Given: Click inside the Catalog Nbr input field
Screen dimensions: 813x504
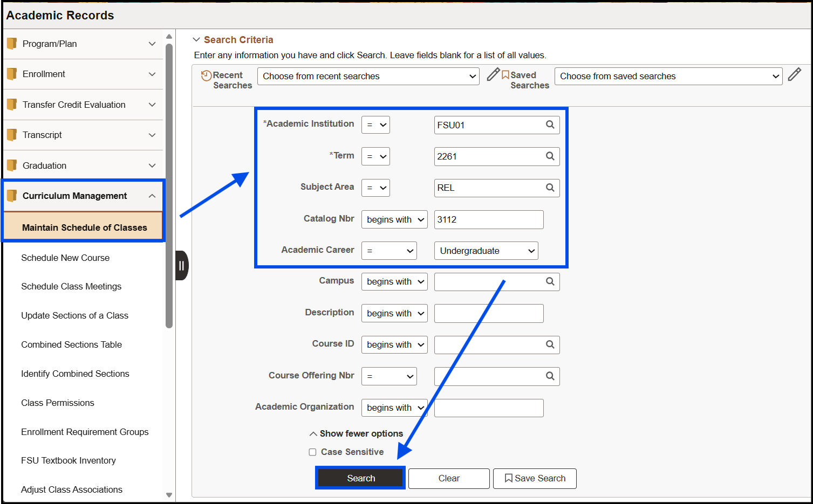Looking at the screenshot, I should 488,219.
